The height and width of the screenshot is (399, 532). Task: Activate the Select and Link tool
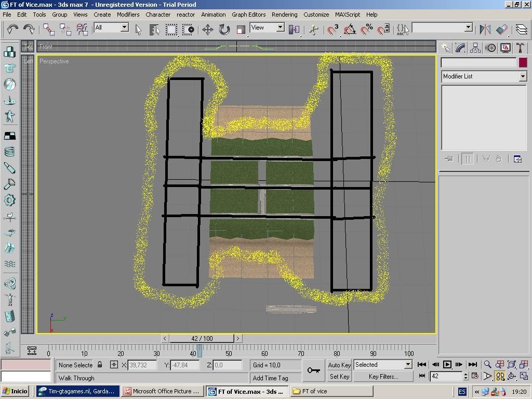pos(48,30)
